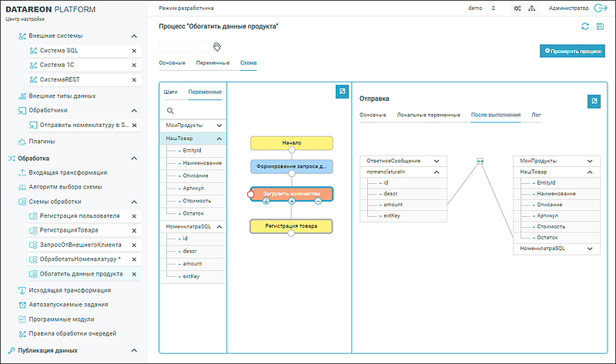This screenshot has width=616, height=364.
Task: Close the Система SQL item
Action: [x=134, y=51]
